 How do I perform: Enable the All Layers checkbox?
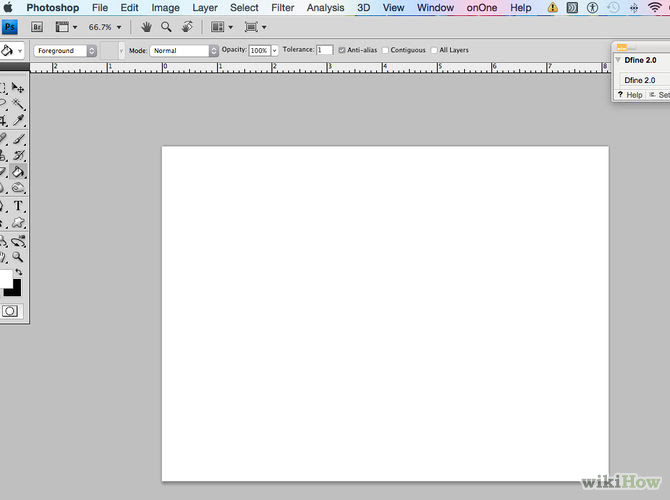(434, 50)
